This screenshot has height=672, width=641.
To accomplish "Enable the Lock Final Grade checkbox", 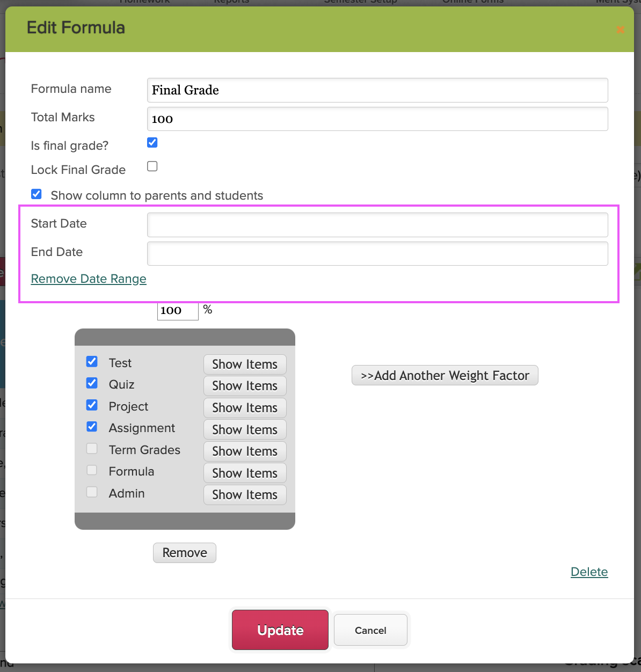I will coord(152,166).
